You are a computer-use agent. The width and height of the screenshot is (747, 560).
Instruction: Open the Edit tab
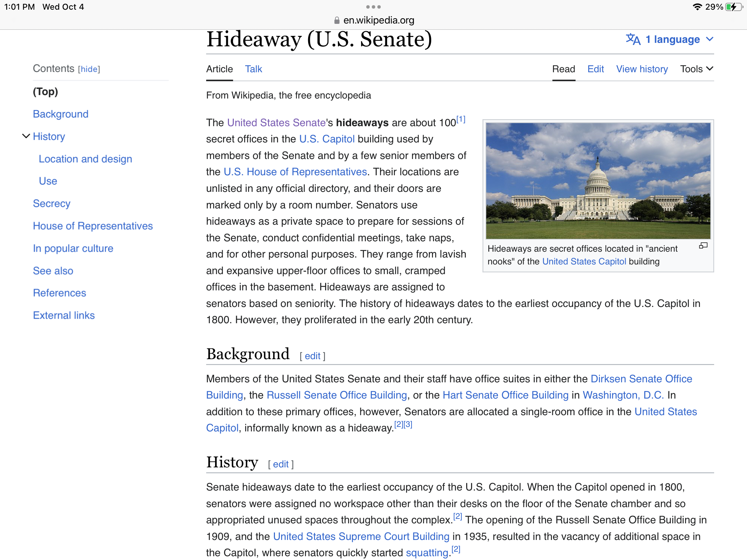[x=596, y=69]
